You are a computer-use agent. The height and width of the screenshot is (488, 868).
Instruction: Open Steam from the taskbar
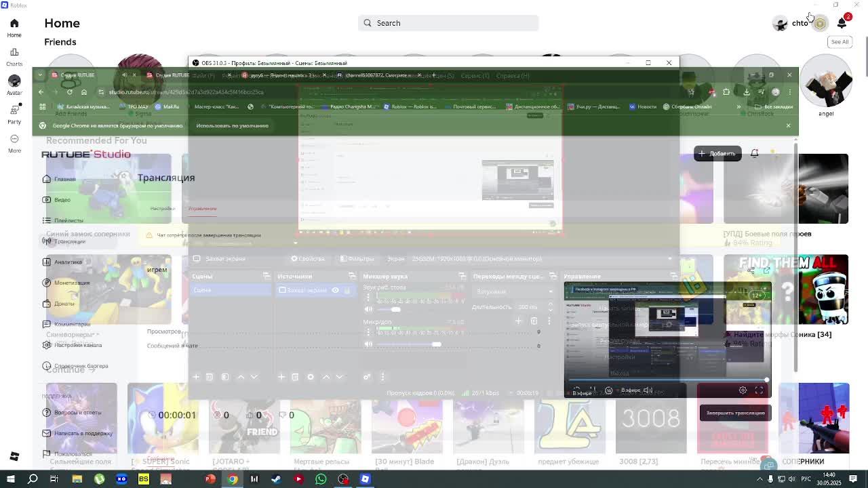(x=276, y=479)
